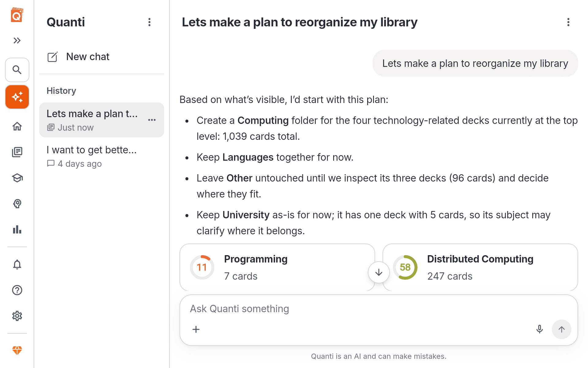This screenshot has height=368, width=588.
Task: Click the user message bubble
Action: coord(475,63)
